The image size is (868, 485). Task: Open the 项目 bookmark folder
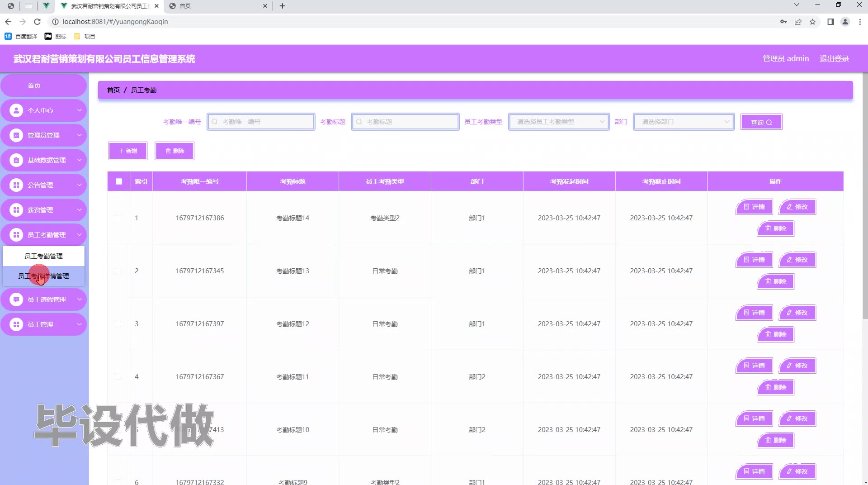(85, 36)
